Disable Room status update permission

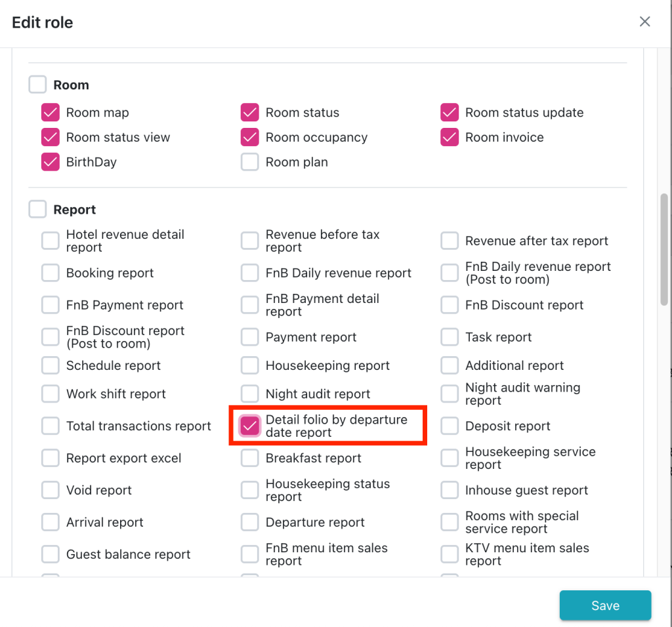click(450, 113)
